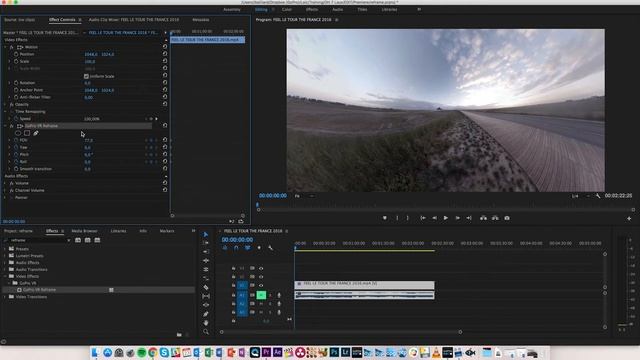Select the Hand tool
The height and width of the screenshot is (360, 640).
(x=206, y=323)
